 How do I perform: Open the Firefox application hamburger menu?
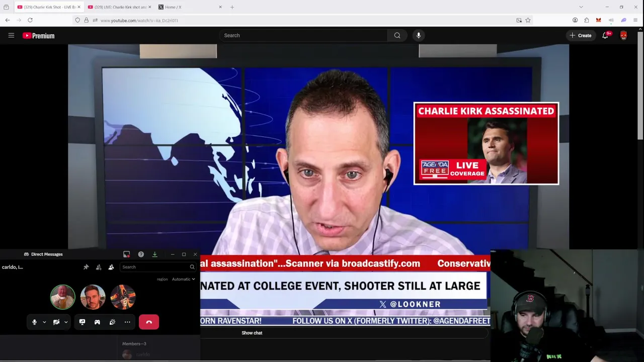click(x=636, y=20)
